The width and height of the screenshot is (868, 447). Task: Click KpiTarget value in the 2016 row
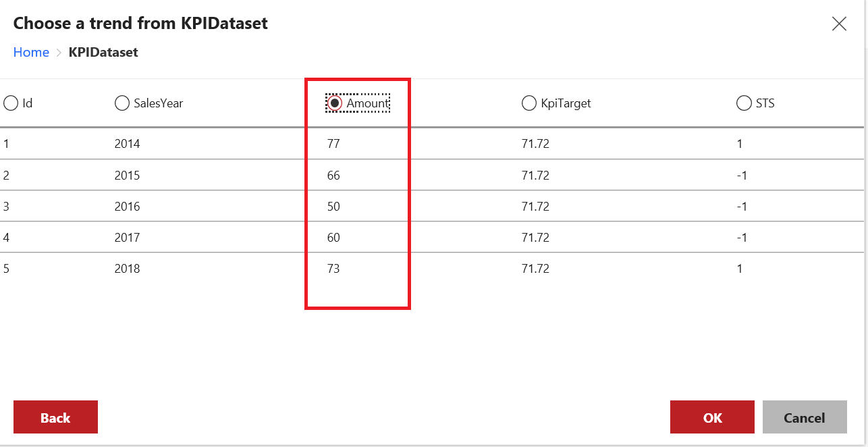(535, 207)
